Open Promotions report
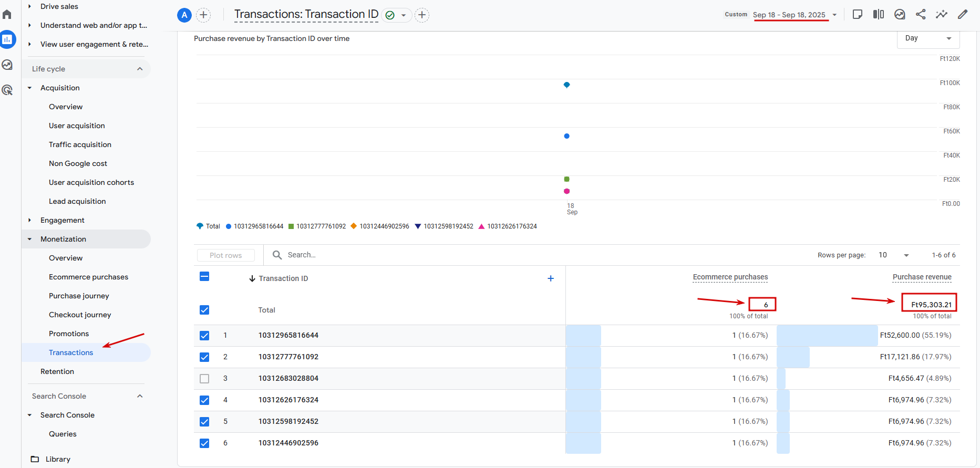The image size is (980, 468). click(69, 334)
